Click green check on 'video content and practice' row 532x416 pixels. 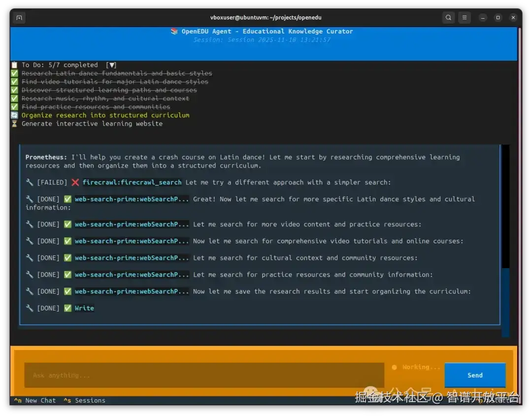click(x=68, y=224)
